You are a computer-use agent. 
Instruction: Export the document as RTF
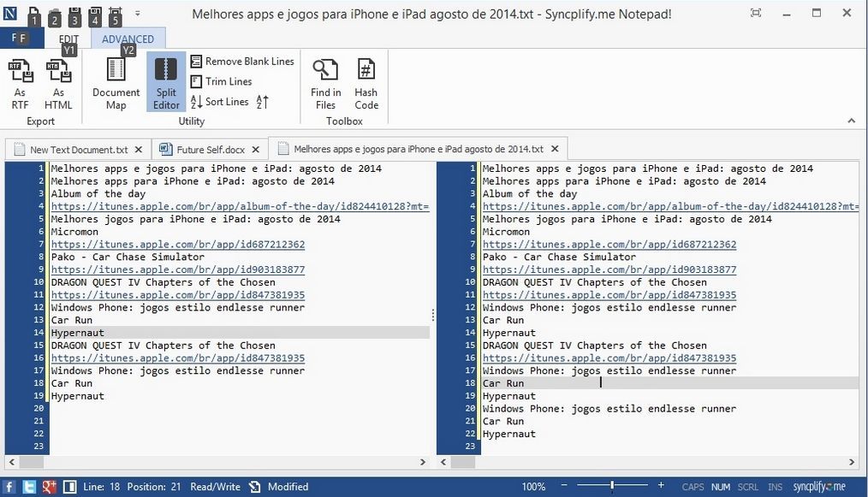click(20, 84)
